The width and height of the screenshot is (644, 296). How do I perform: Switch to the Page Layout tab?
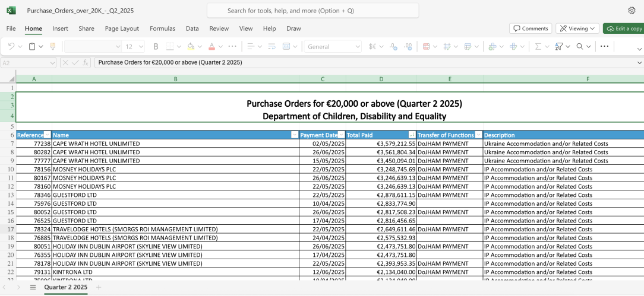pos(122,28)
